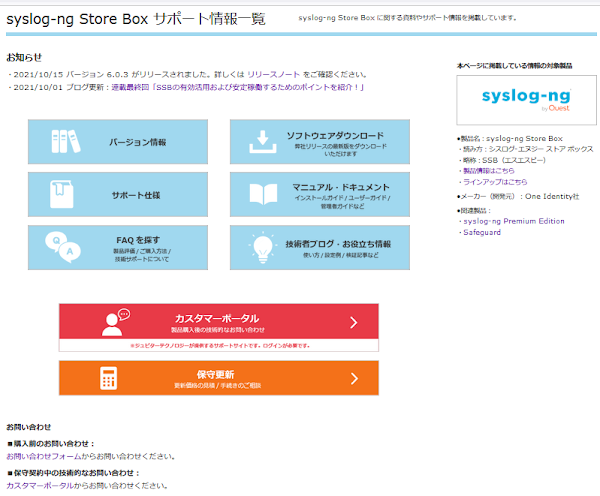Follow the カスタマーポータル text link at bottom
This screenshot has height=496, width=600.
tap(40, 486)
